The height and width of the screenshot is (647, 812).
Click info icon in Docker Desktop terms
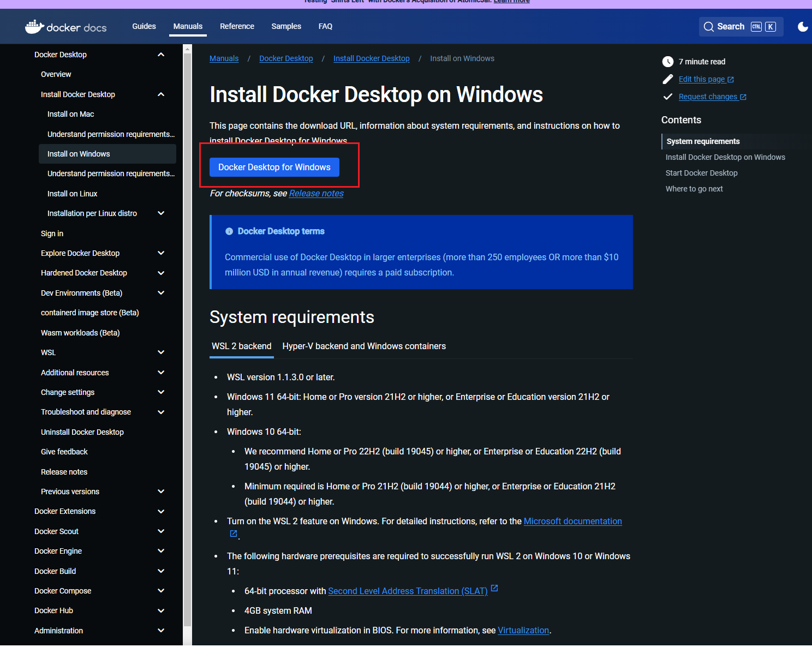(x=229, y=231)
